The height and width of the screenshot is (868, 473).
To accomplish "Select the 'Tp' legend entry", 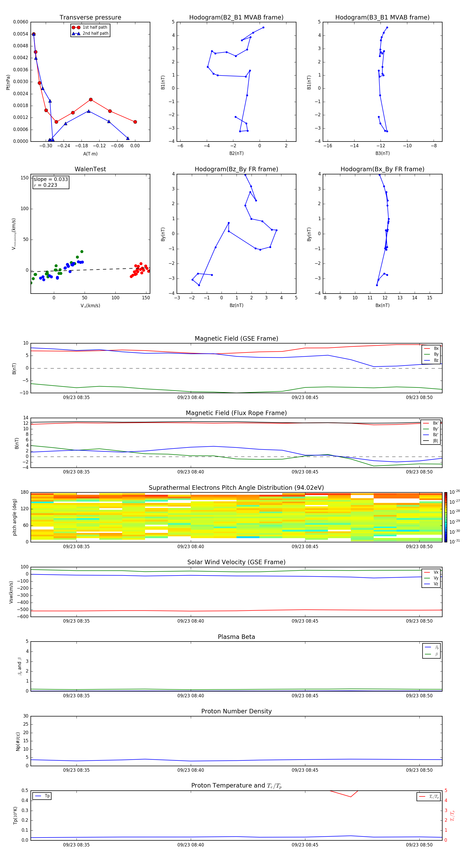I will point(42,796).
